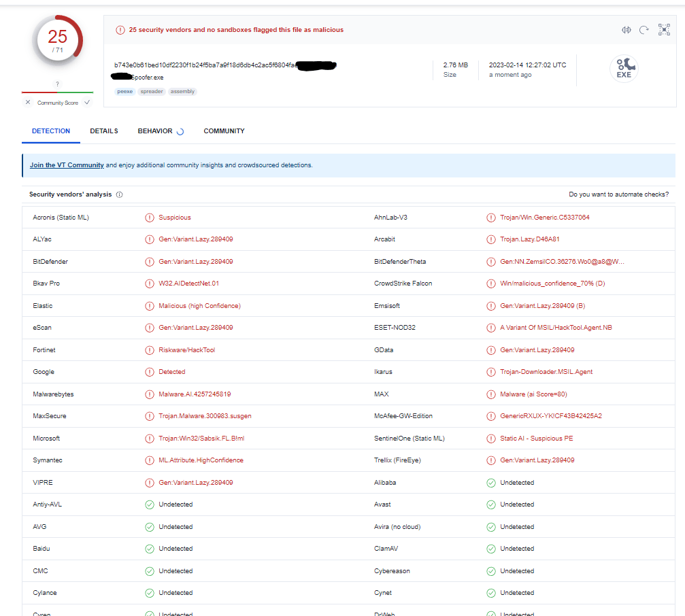The width and height of the screenshot is (685, 616).
Task: Click the Join the VT Community link
Action: click(67, 165)
